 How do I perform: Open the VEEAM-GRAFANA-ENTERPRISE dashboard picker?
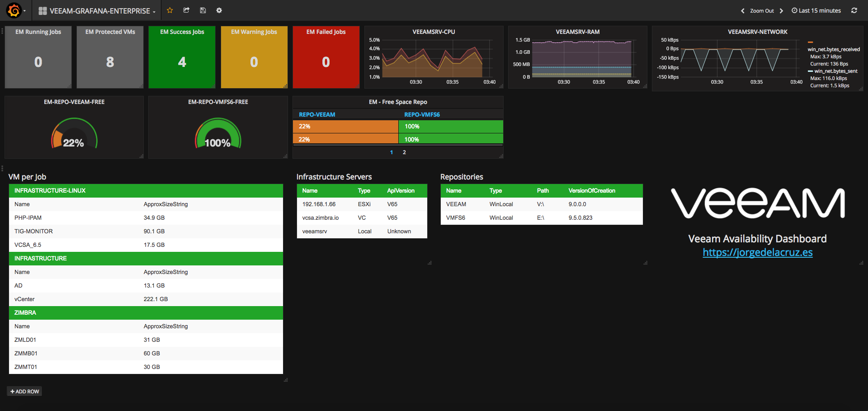pyautogui.click(x=97, y=11)
